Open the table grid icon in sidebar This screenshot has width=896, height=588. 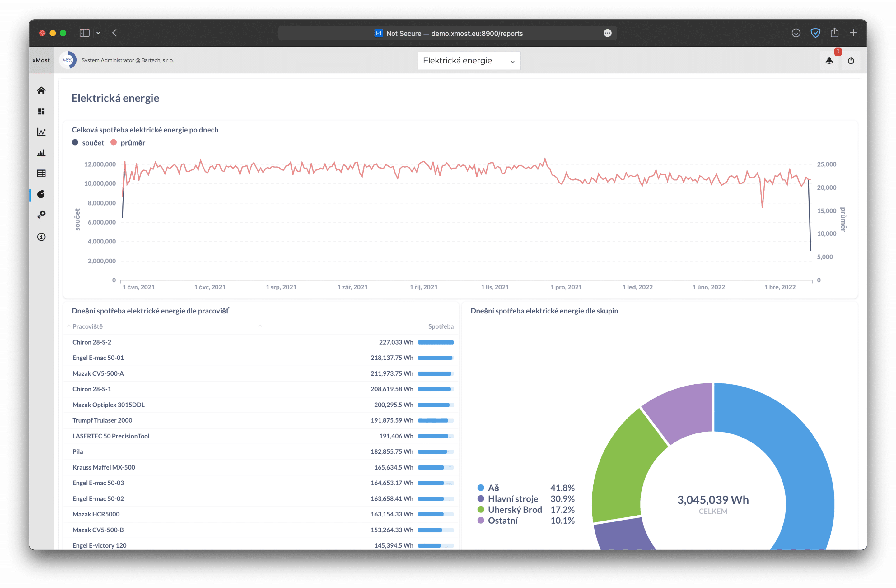[41, 173]
